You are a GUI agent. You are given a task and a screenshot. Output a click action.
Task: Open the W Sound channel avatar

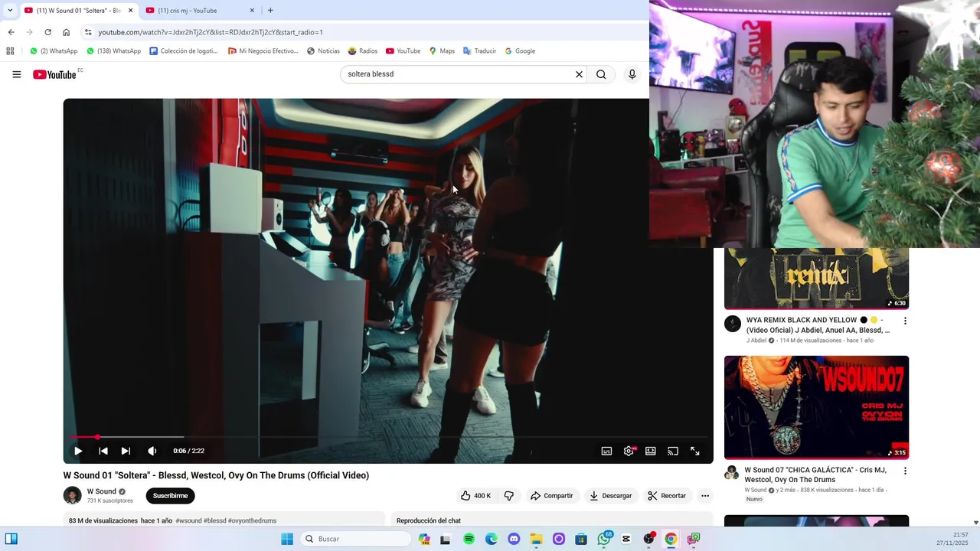point(72,495)
